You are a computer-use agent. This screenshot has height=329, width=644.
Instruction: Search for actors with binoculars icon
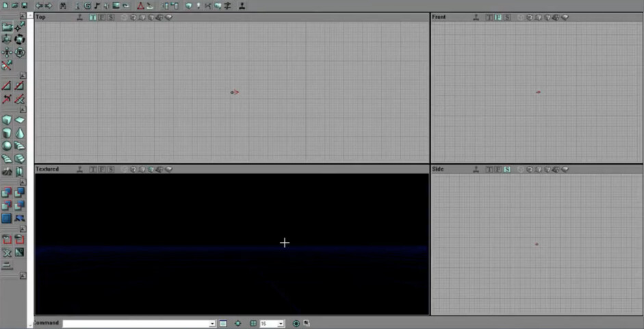tap(63, 5)
